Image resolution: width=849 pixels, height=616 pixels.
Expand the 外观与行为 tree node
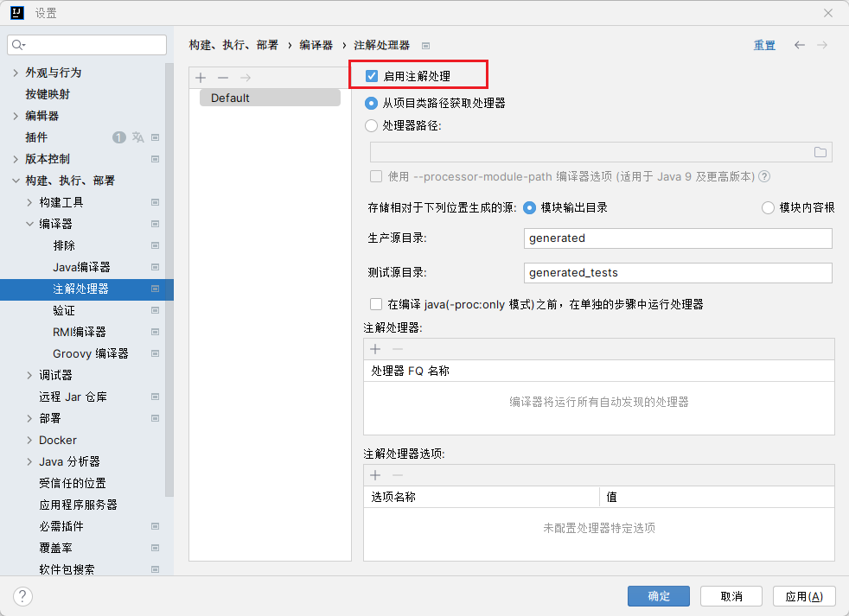click(x=16, y=73)
